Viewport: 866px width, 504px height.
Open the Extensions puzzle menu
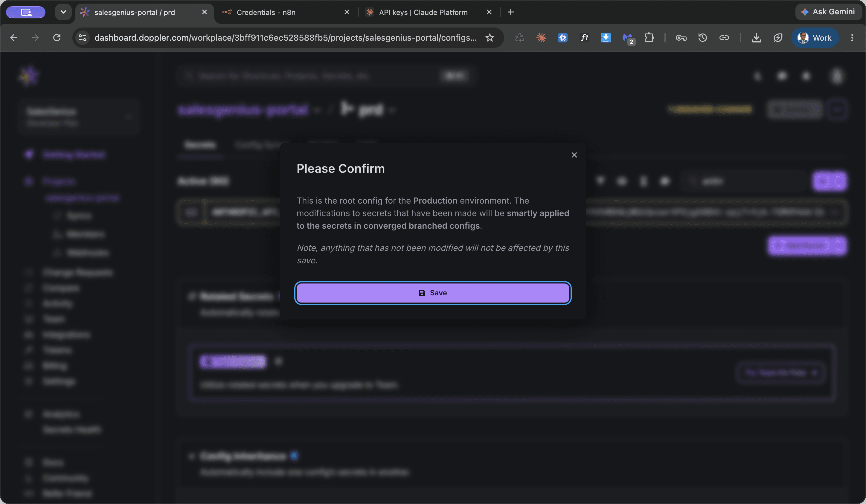click(649, 38)
